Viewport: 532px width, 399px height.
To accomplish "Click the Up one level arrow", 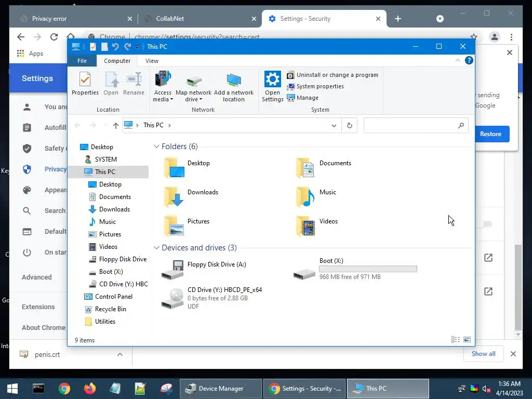I will click(x=116, y=126).
